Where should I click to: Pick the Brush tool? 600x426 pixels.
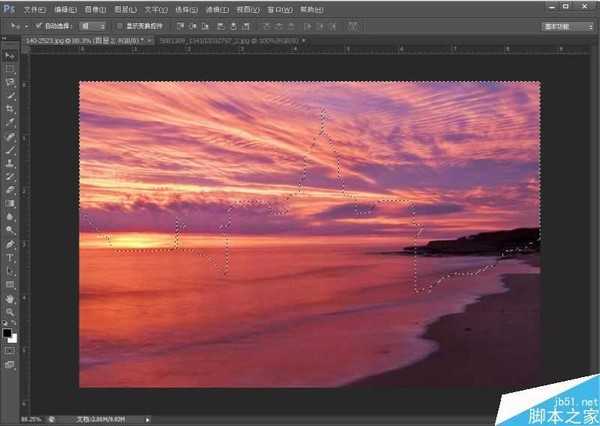pyautogui.click(x=10, y=150)
